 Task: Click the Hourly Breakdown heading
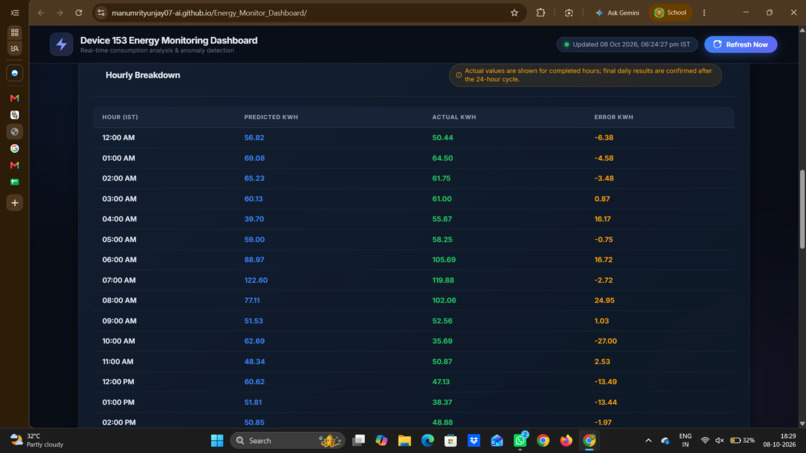pos(143,75)
